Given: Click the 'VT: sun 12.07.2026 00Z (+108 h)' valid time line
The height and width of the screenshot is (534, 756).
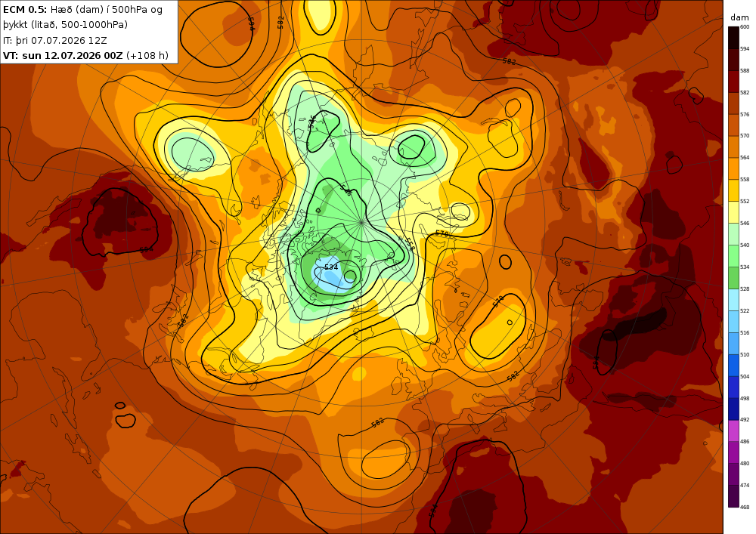Looking at the screenshot, I should [86, 55].
